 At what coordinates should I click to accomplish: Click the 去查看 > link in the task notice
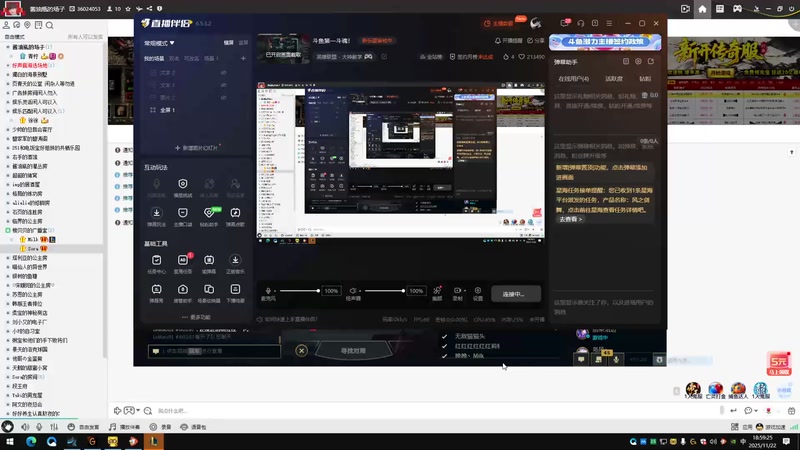569,219
